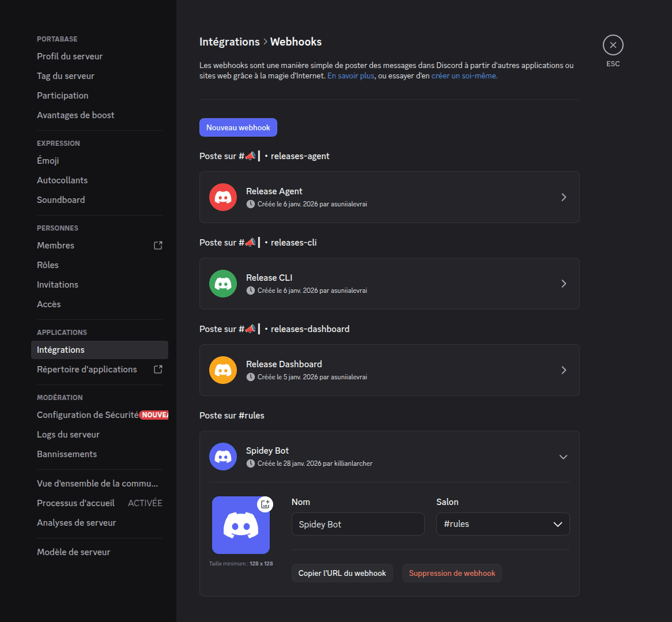Switch to Émoji settings
The image size is (672, 622).
(48, 160)
